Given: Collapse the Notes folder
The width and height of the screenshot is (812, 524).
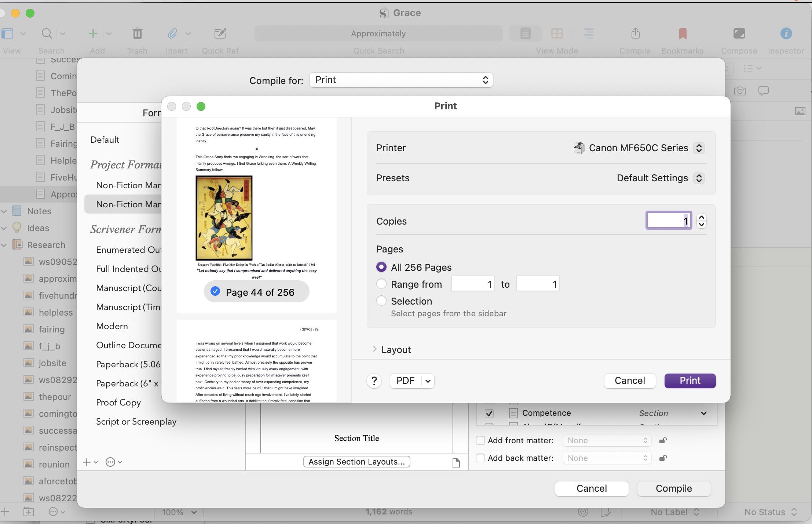Looking at the screenshot, I should point(4,211).
